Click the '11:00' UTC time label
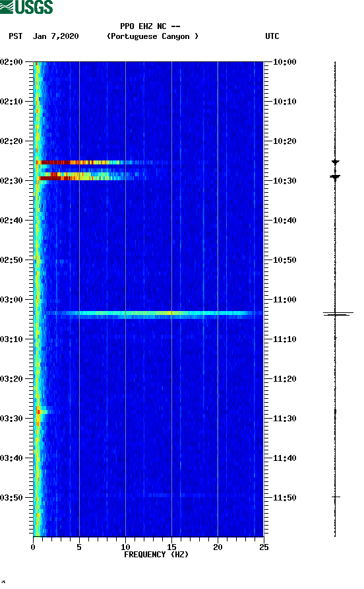Screen dimensions: 364x589 coord(285,300)
